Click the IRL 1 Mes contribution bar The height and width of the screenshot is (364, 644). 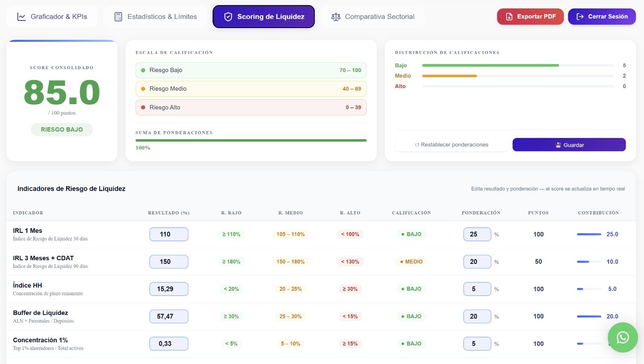pos(589,234)
